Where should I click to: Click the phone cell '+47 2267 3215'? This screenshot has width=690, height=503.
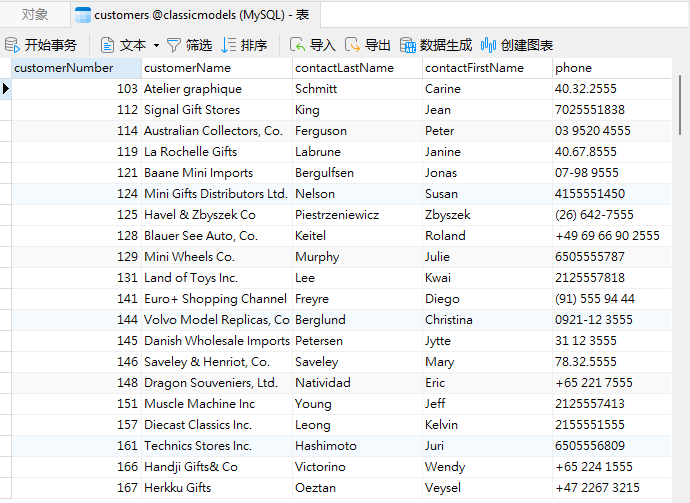coord(612,488)
